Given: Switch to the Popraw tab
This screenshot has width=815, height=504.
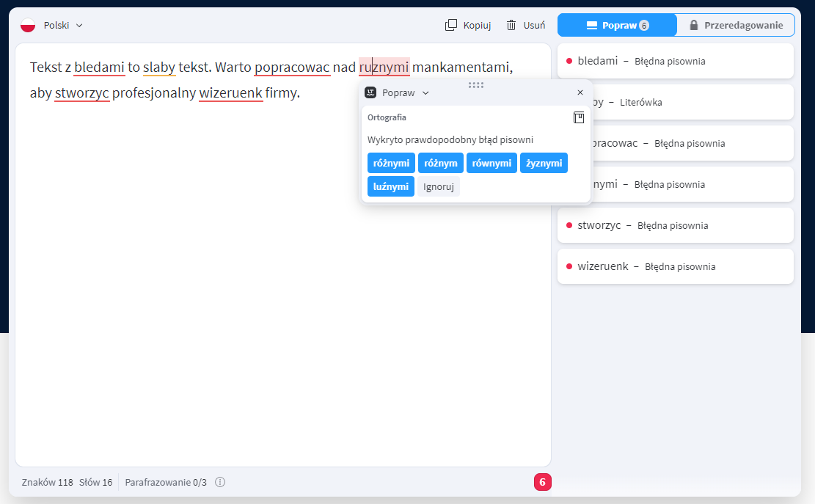Looking at the screenshot, I should [x=618, y=25].
